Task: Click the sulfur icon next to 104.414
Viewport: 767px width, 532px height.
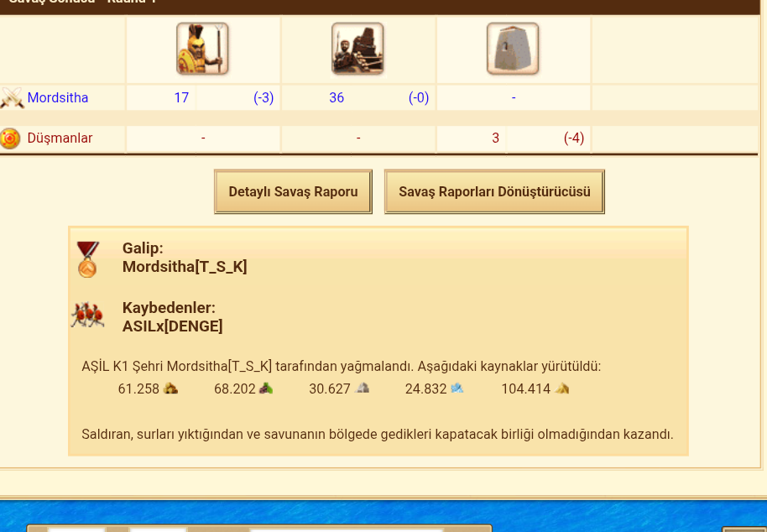Action: click(562, 389)
